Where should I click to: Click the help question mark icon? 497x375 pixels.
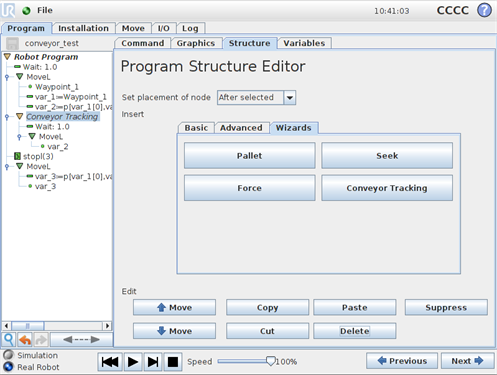coord(484,10)
